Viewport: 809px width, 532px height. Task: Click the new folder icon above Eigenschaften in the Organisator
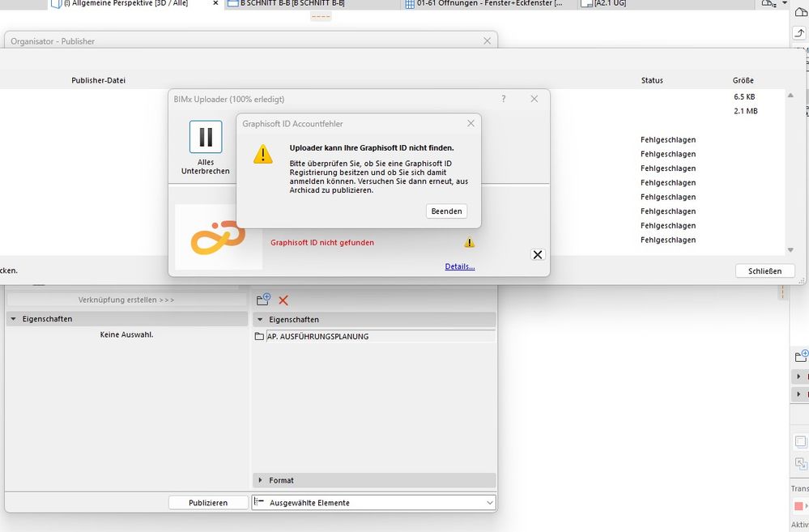[263, 300]
